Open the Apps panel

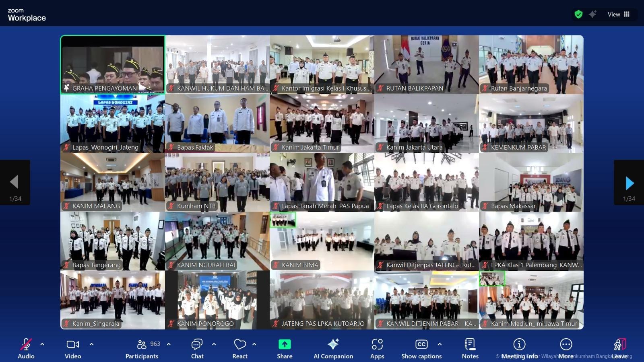click(x=377, y=345)
